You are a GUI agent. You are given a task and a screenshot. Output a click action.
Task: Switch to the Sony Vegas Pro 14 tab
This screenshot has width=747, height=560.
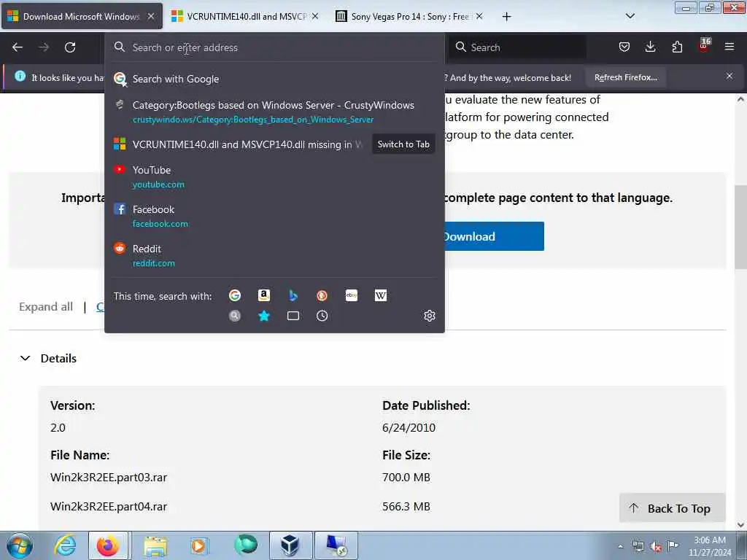[x=410, y=17]
